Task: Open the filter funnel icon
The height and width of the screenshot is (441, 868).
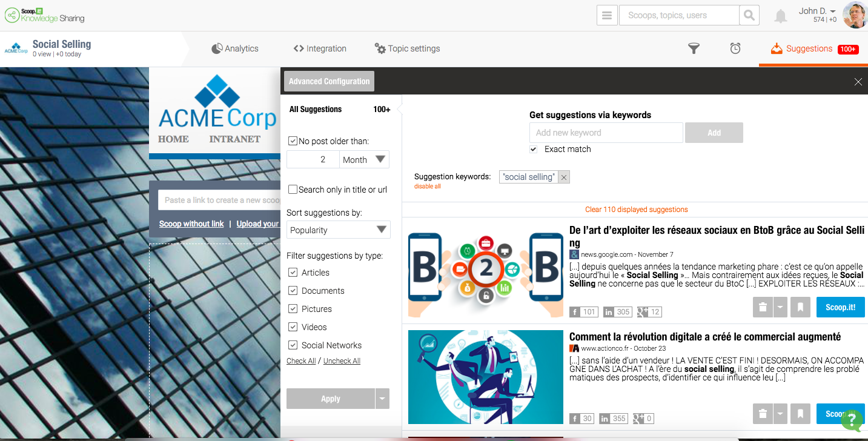Action: (694, 48)
